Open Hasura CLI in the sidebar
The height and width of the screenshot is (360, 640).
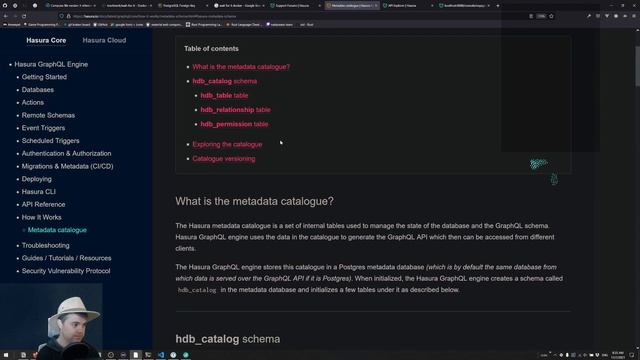click(x=39, y=192)
